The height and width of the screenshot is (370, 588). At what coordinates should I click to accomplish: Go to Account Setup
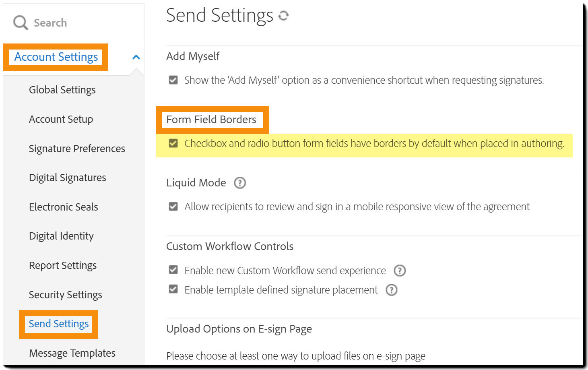pos(61,119)
